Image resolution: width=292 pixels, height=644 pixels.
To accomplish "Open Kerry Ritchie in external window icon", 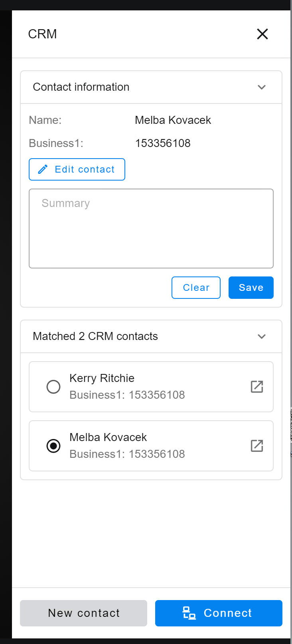I will click(x=256, y=387).
